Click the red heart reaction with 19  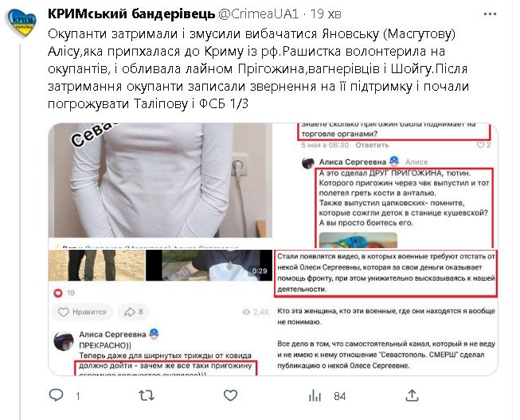pyautogui.click(x=65, y=293)
